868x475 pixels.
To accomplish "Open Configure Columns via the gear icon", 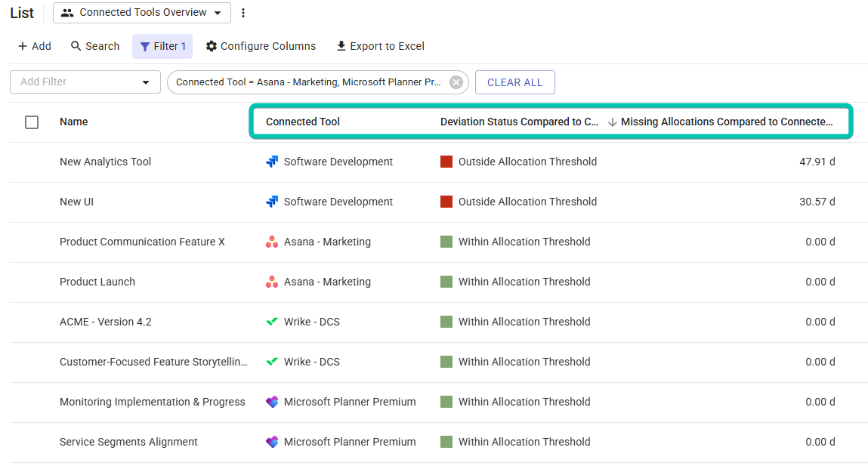I will pos(213,46).
